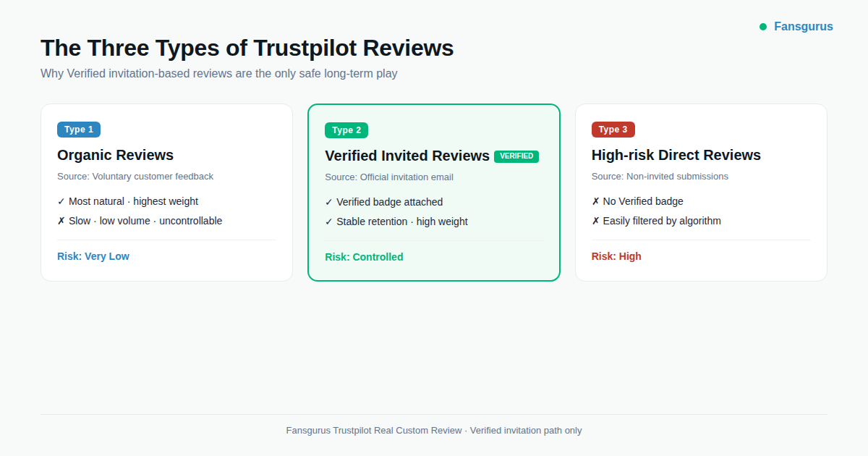Click the 'Risk: Very Low' blue indicator
Screen dimensions: 868x456
click(x=93, y=256)
